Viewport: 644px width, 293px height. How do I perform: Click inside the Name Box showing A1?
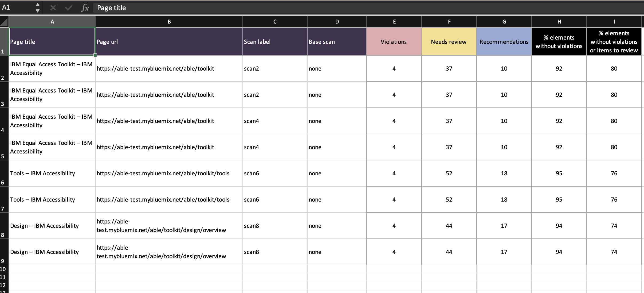click(16, 7)
